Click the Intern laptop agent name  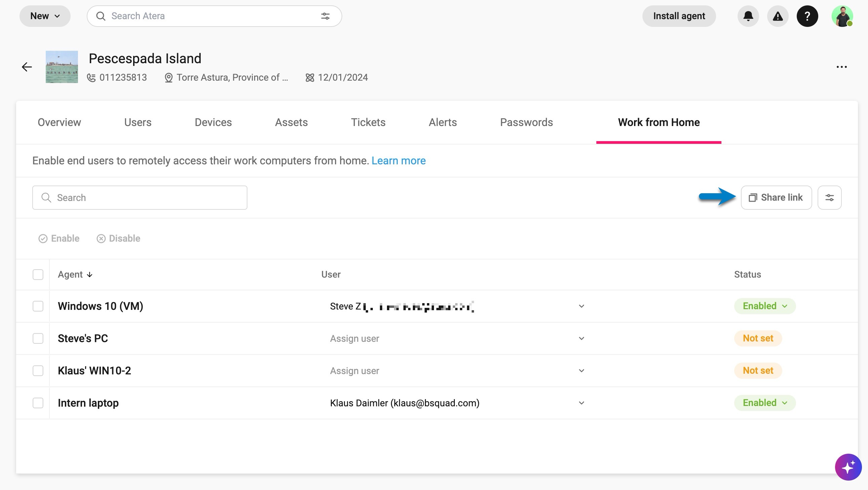coord(88,403)
